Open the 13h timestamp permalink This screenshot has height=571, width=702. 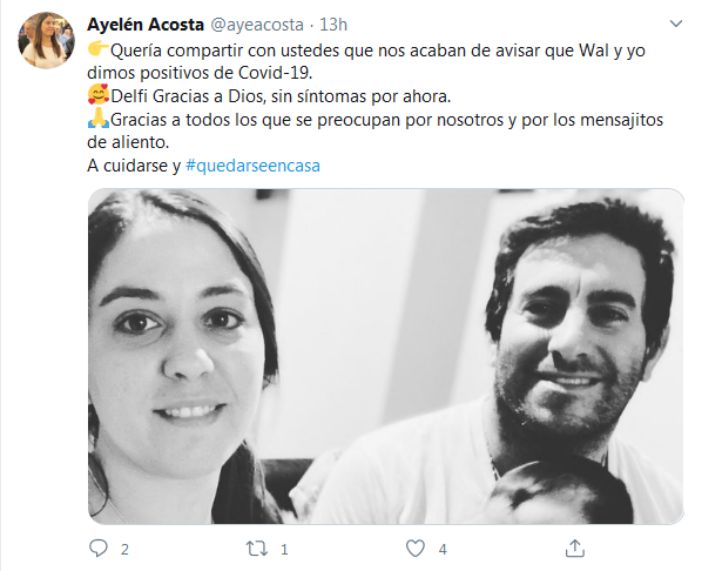333,25
